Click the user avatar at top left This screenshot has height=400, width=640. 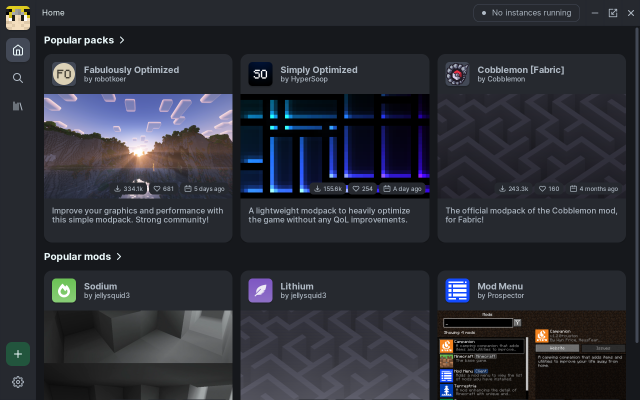(17, 17)
